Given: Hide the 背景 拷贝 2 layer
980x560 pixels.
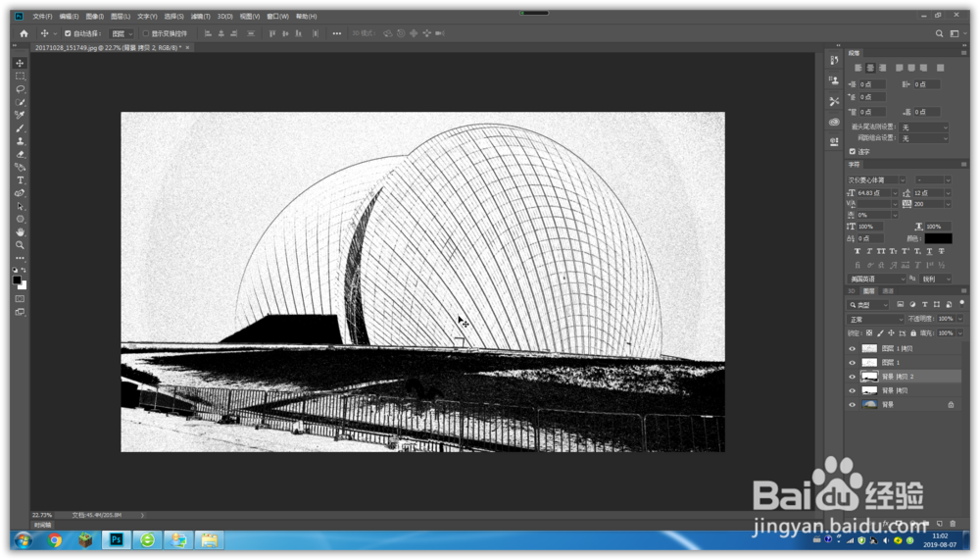Looking at the screenshot, I should click(x=852, y=377).
